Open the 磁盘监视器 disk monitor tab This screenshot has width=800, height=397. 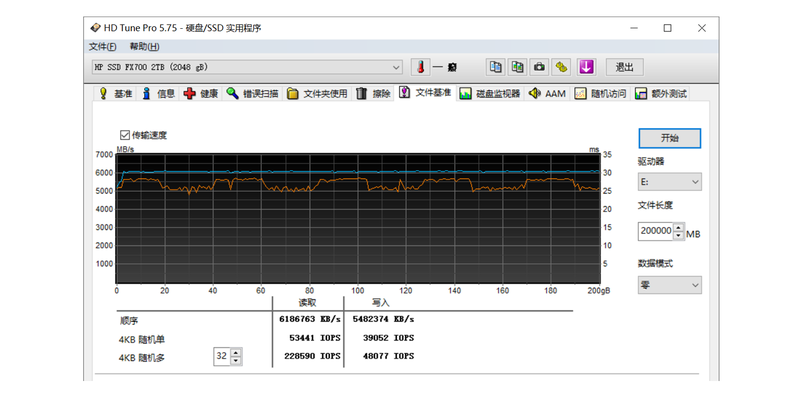point(490,93)
